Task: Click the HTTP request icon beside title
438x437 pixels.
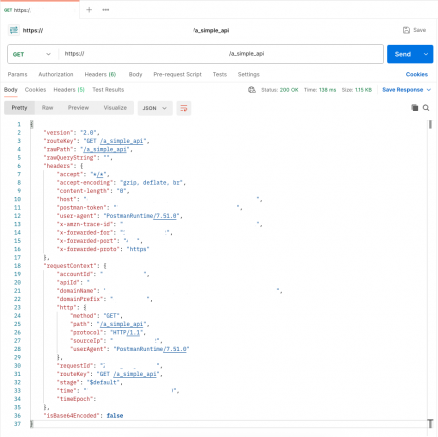Action: pos(14,30)
